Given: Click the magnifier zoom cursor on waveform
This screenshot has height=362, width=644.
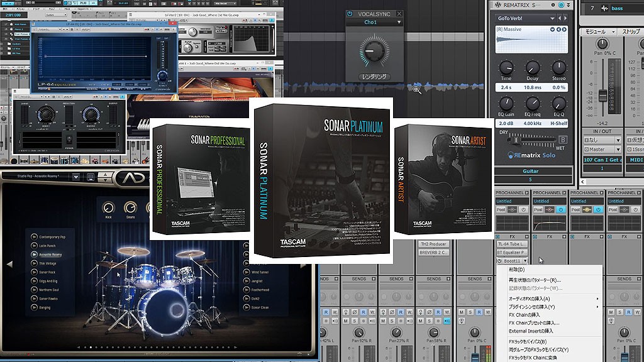Looking at the screenshot, I should (416, 89).
